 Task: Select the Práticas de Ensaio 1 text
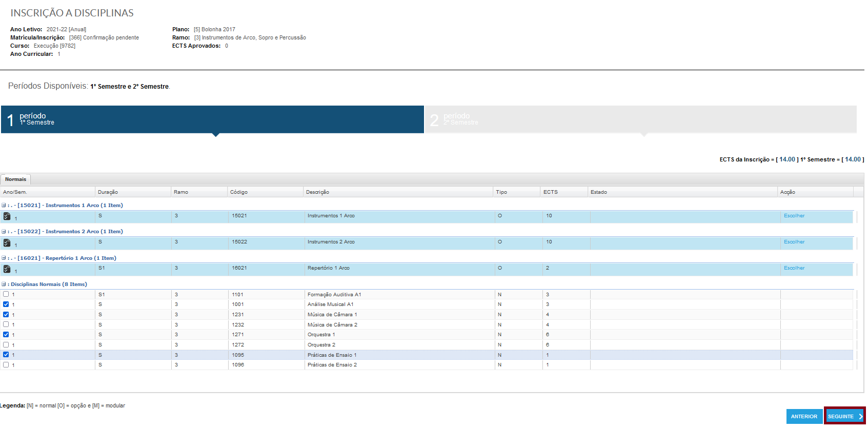(x=332, y=355)
